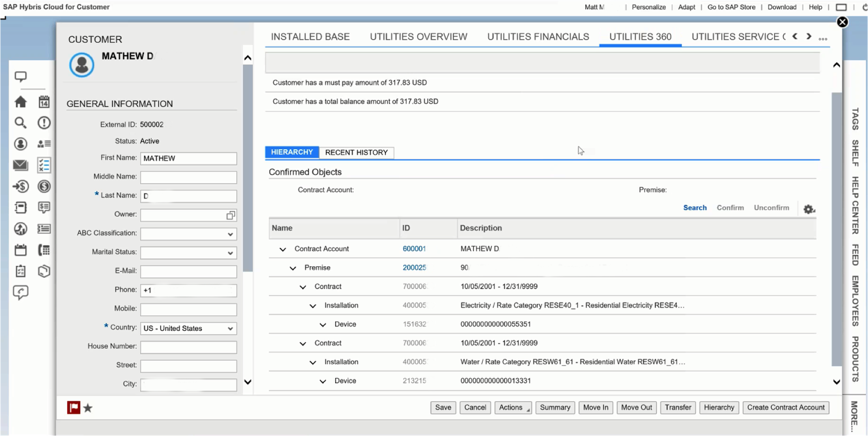Click the red flag icon
Image resolution: width=868 pixels, height=436 pixels.
click(x=74, y=408)
